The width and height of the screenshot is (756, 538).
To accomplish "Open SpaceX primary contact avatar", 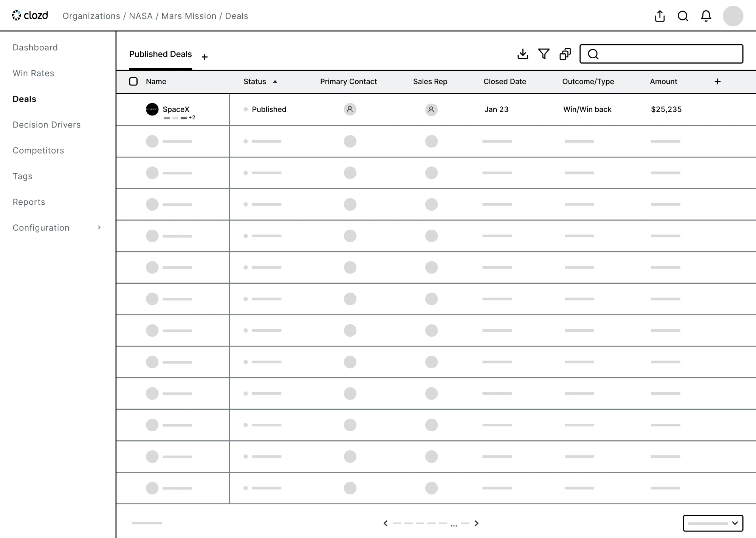I will 350,109.
